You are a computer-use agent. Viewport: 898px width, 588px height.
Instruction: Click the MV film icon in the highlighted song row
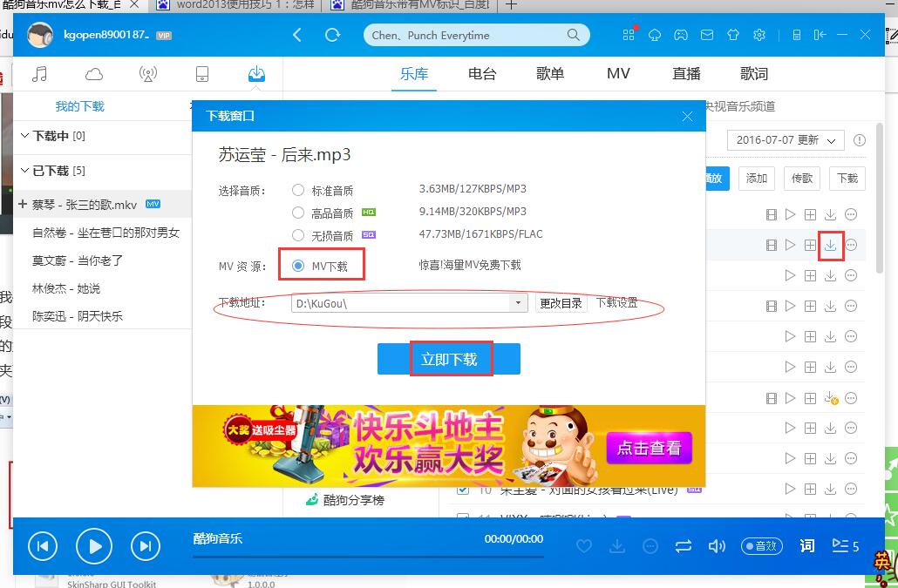tap(772, 246)
